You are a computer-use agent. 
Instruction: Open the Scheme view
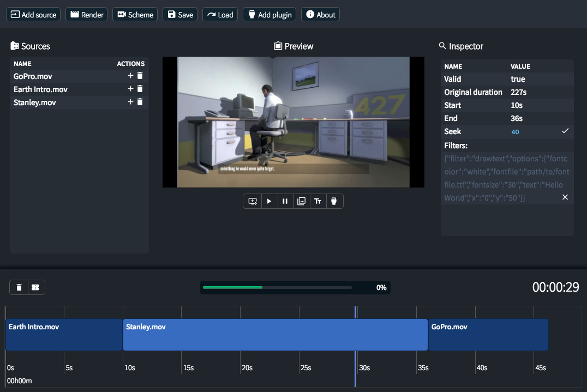[135, 15]
